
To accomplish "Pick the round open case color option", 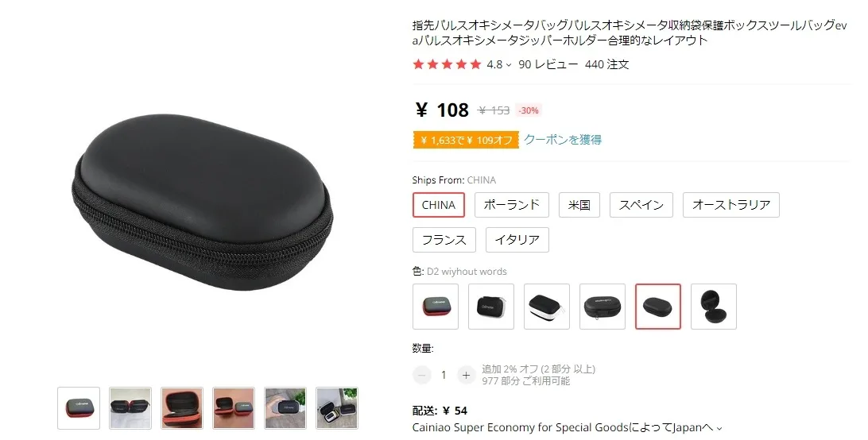I will pos(714,307).
